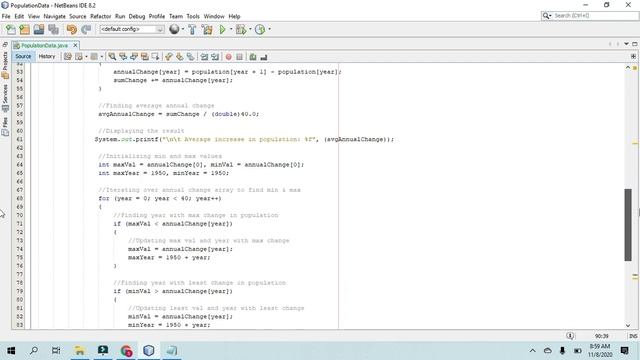Click the editor vertical scrollbar thumb

coord(628,225)
